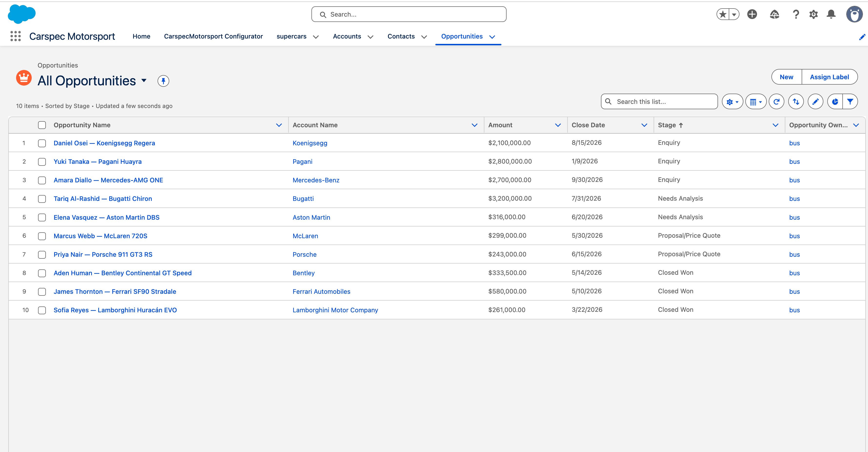Screen dimensions: 868x452
Task: Focus the global Search box
Action: (409, 14)
